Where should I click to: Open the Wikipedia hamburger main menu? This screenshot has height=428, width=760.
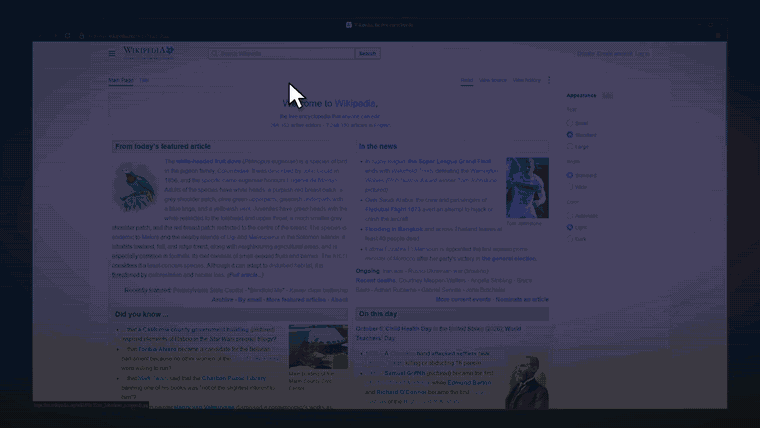point(112,54)
